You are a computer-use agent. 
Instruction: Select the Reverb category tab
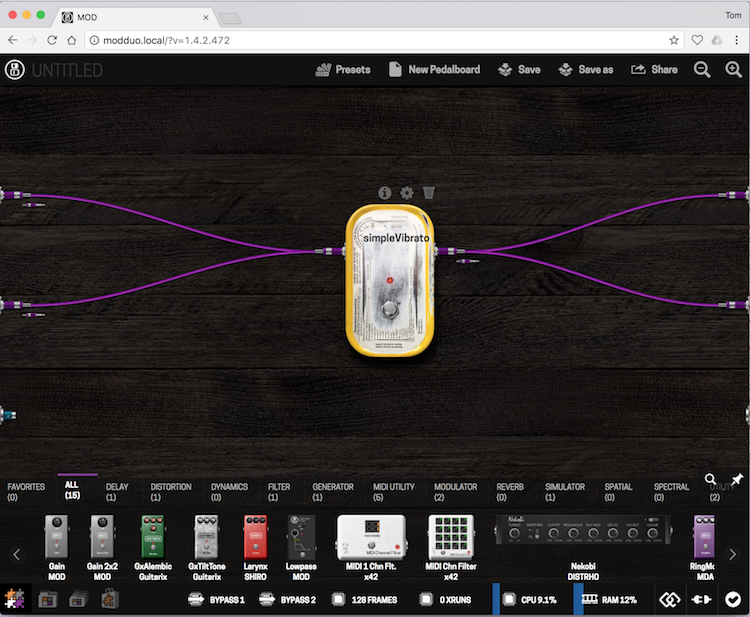point(510,492)
